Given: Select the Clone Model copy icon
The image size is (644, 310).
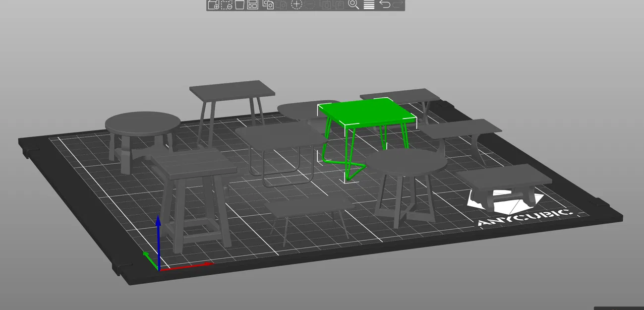Looking at the screenshot, I should (267, 5).
